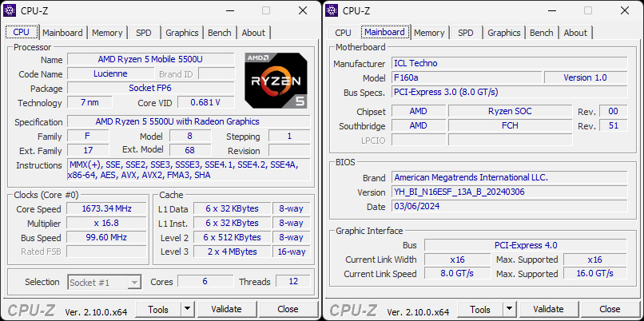Select the Graphics tab in right window
This screenshot has width=644, height=321.
tap(503, 33)
